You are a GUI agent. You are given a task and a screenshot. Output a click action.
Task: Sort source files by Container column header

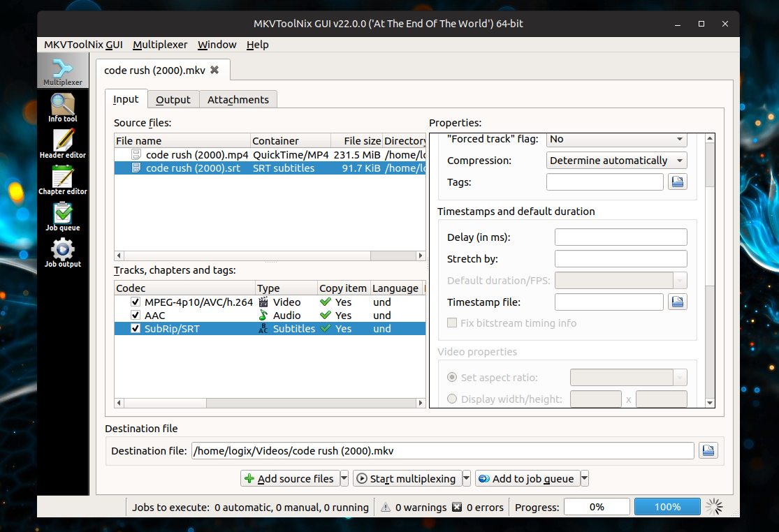click(x=290, y=141)
